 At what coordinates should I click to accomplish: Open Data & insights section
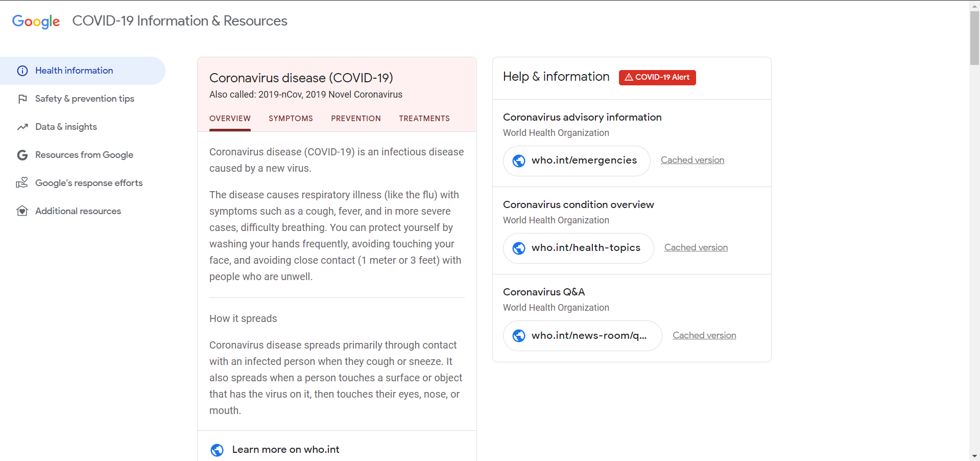[x=83, y=127]
